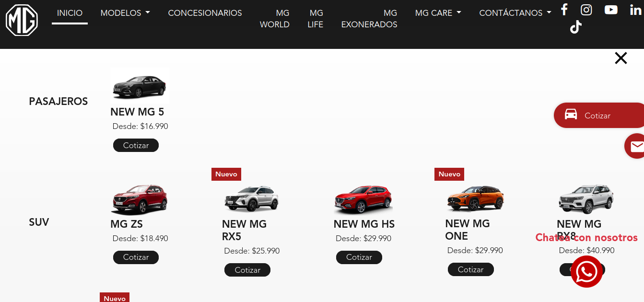Open the CONCESIONARIOS page

pos(205,13)
